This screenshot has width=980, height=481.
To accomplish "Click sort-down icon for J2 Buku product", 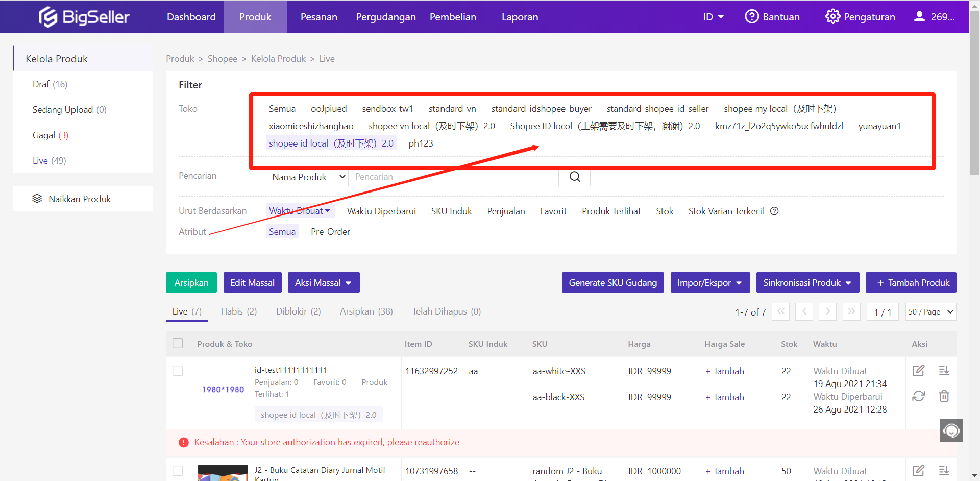I will 944,471.
